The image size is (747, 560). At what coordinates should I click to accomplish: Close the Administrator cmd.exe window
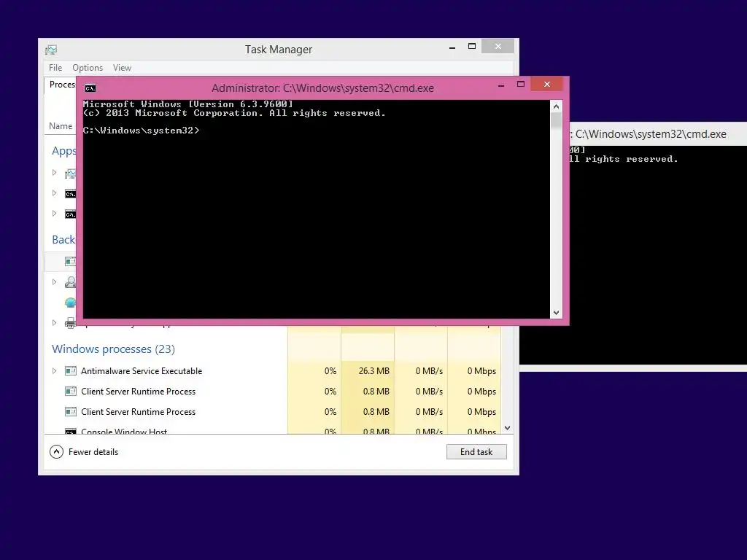(x=547, y=85)
